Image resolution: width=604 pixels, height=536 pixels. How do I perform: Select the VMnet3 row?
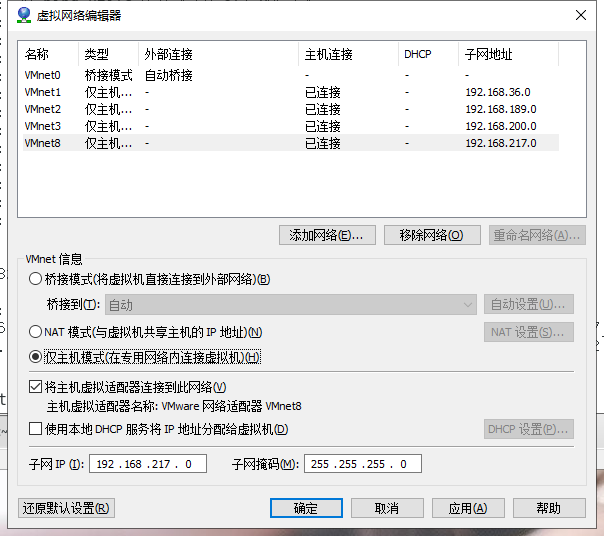coord(291,126)
